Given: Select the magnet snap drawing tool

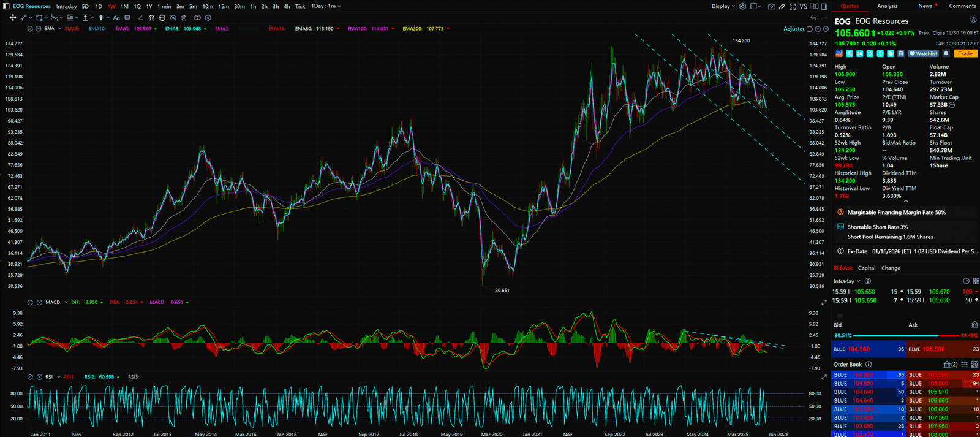Looking at the screenshot, I should tap(152, 18).
